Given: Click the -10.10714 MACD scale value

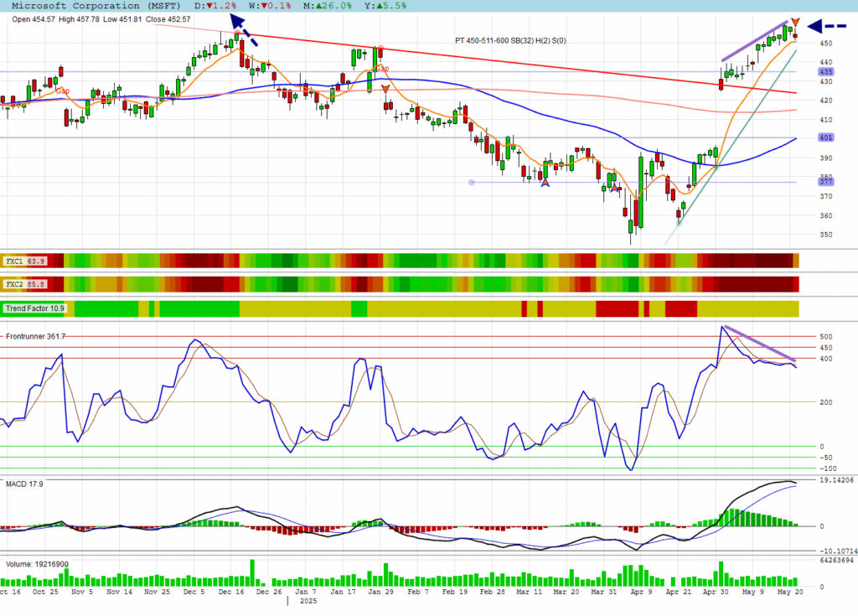Looking at the screenshot, I should point(838,551).
